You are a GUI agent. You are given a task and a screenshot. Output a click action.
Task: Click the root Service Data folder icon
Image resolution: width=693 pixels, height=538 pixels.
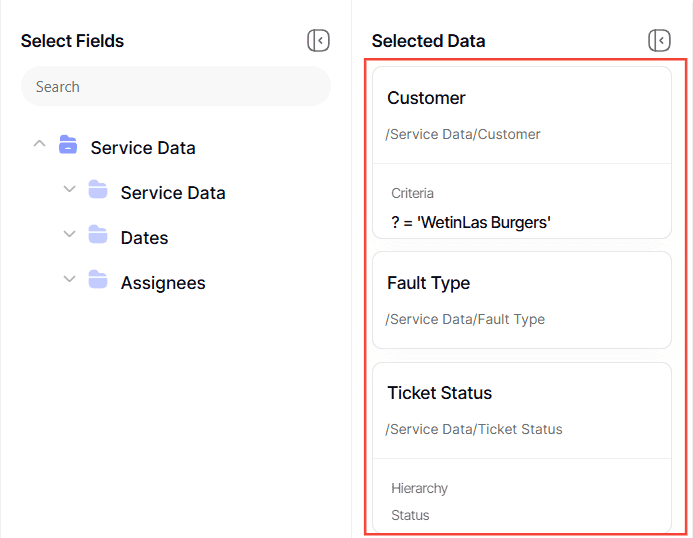pos(68,145)
